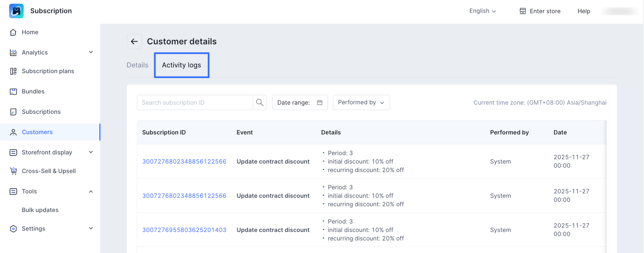Select the Activity logs tab
The image size is (644, 253).
182,65
